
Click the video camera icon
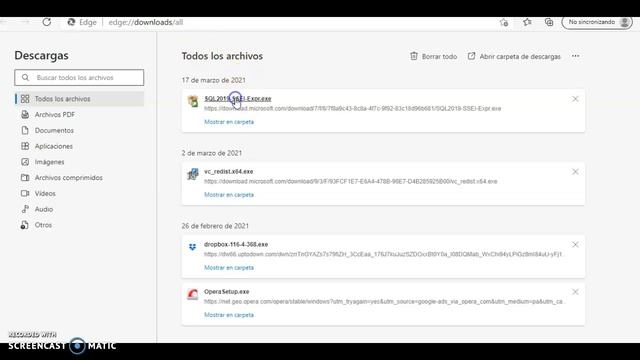[x=25, y=193]
